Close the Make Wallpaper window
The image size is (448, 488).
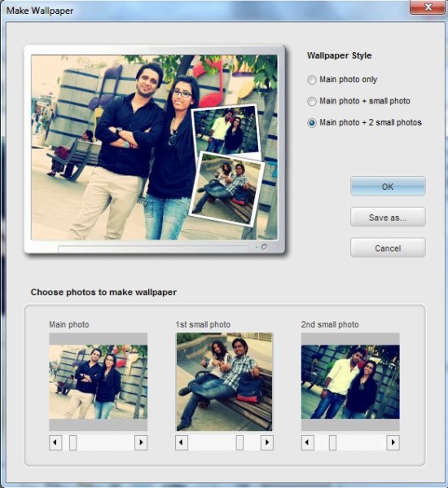click(x=428, y=7)
